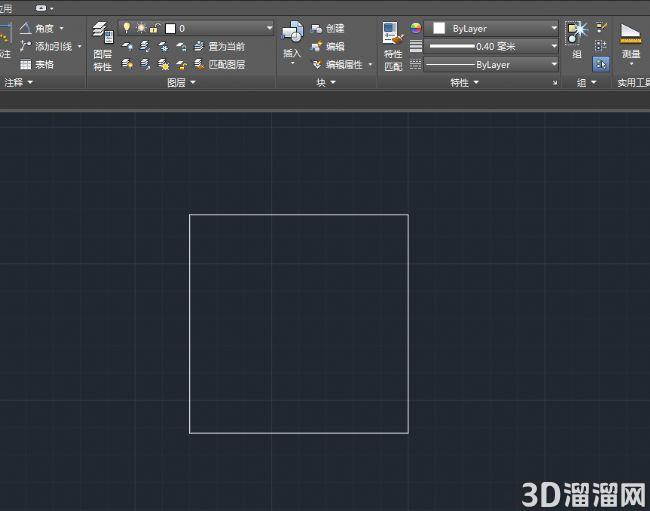Click the Create block (创建) icon
The height and width of the screenshot is (511, 650).
316,28
